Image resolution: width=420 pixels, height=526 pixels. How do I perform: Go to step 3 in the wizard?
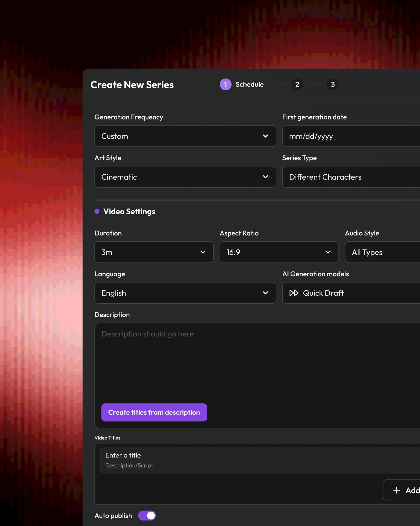[x=333, y=84]
